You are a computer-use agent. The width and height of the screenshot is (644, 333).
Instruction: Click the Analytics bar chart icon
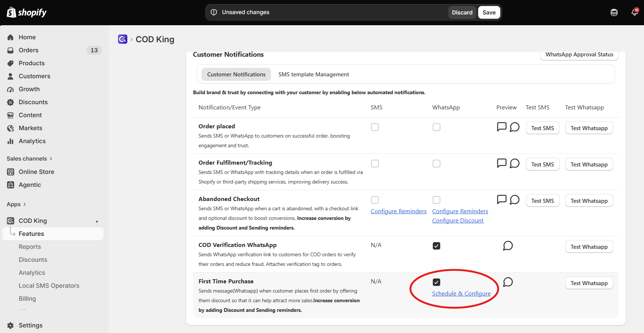(x=10, y=141)
